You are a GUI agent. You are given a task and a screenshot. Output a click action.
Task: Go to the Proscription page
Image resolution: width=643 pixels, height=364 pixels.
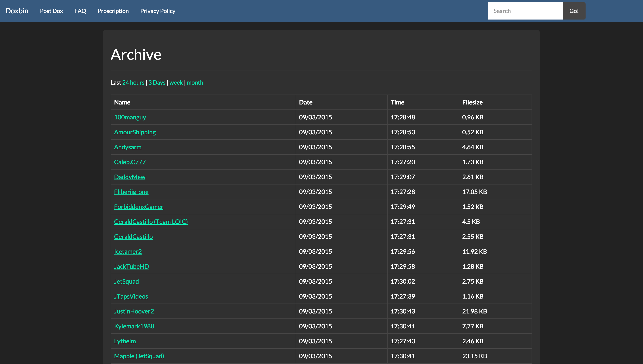pos(113,11)
